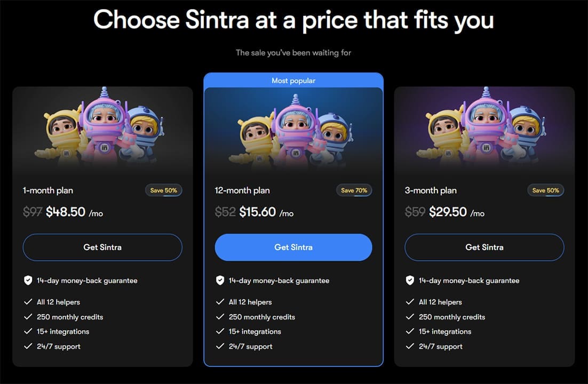Click checkmark beside 12-month 24/7 support

[220, 347]
